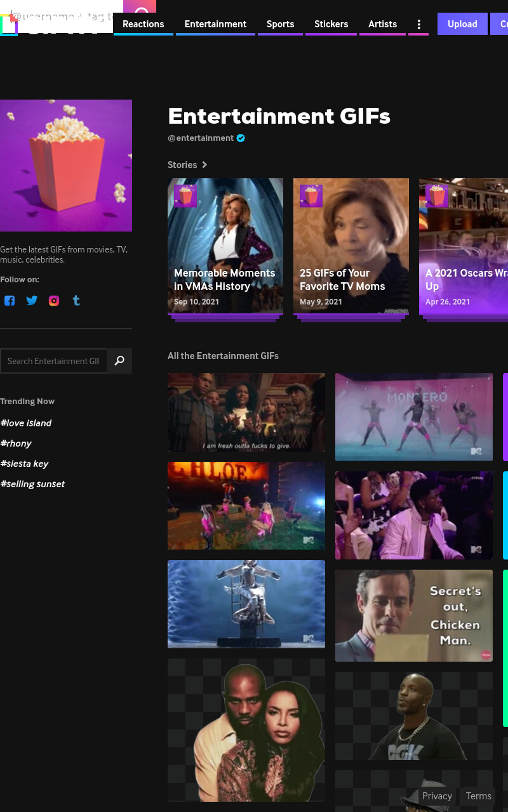Open the Chloe stage performance GIF
The image size is (508, 812).
tap(246, 506)
